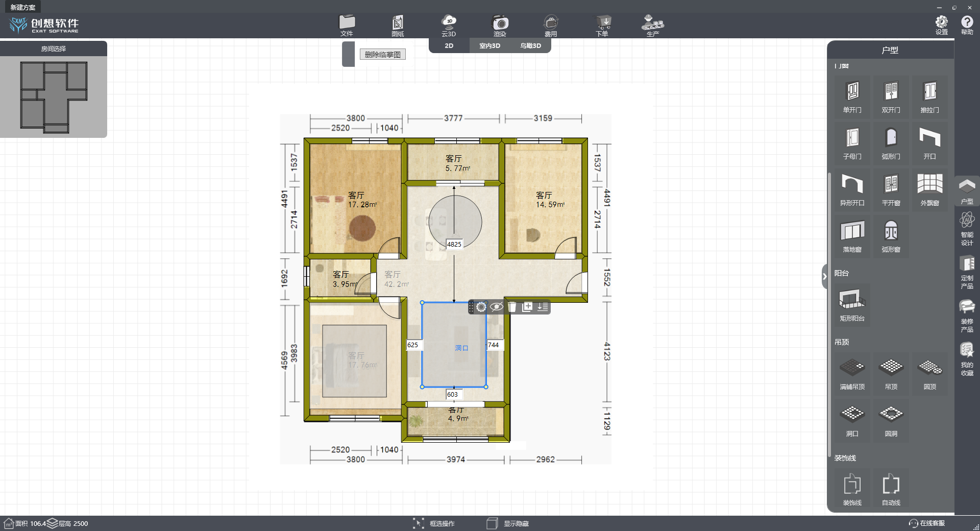Viewport: 980px width, 531px height.
Task: Open the 帮助 help icon
Action: [x=967, y=25]
